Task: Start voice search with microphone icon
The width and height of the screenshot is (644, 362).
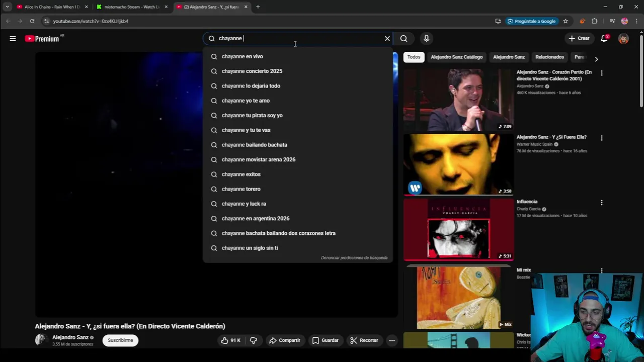Action: [426, 38]
